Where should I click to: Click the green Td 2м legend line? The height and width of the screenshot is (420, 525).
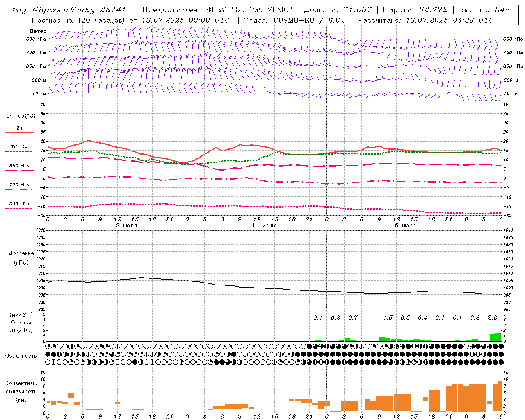tap(18, 152)
